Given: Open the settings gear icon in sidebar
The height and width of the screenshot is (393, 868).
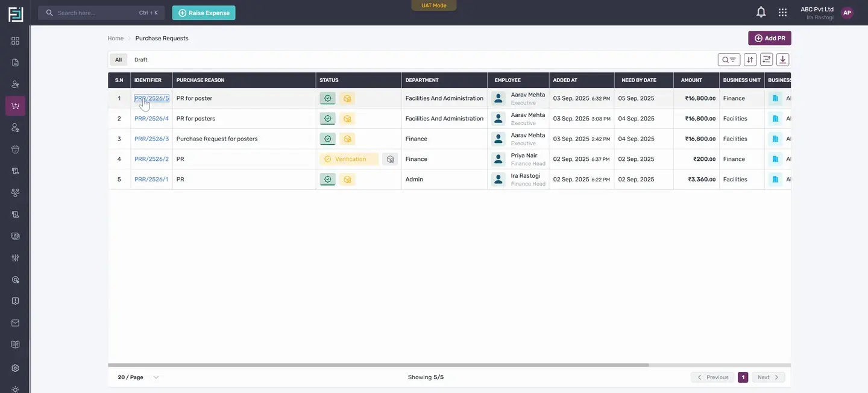Looking at the screenshot, I should click(15, 368).
